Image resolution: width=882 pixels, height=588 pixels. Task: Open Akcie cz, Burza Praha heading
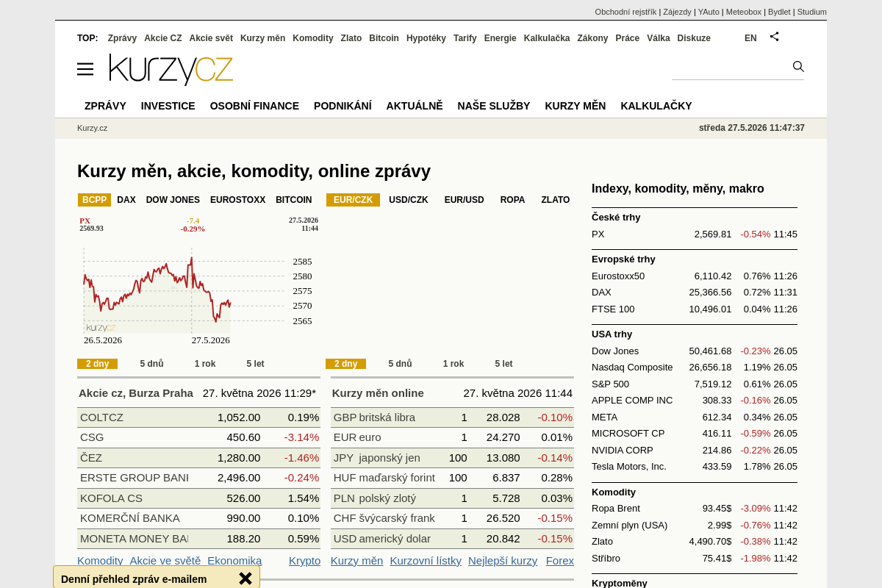(136, 393)
